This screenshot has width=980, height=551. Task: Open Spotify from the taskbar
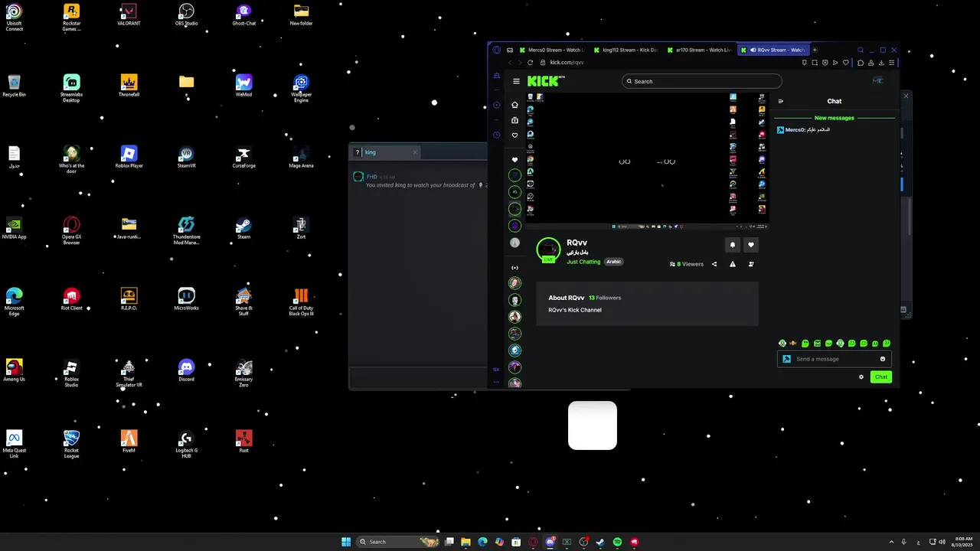(x=617, y=542)
